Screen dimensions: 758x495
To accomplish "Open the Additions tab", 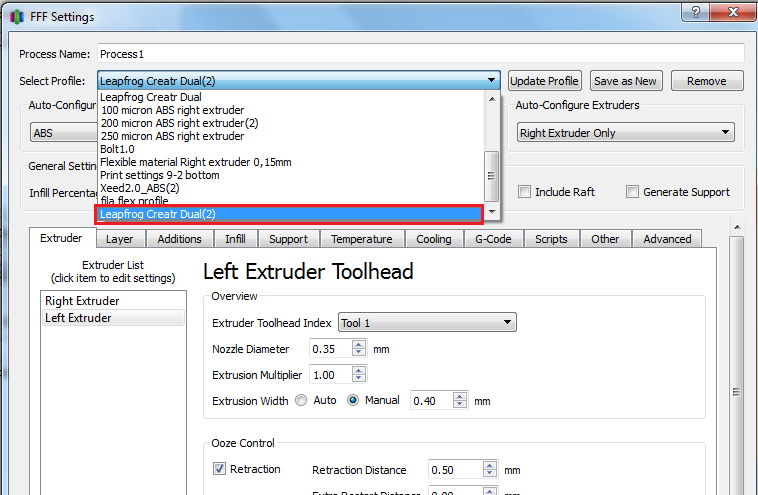I will point(179,239).
